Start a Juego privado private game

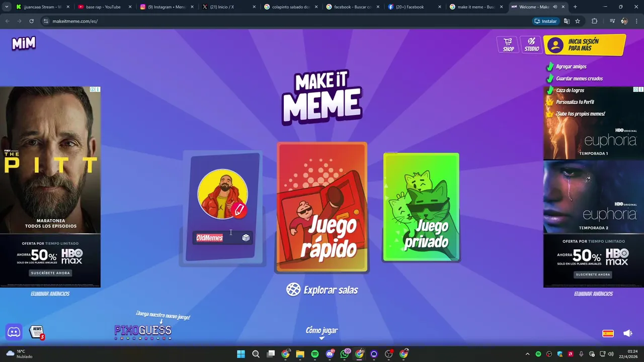tap(421, 207)
